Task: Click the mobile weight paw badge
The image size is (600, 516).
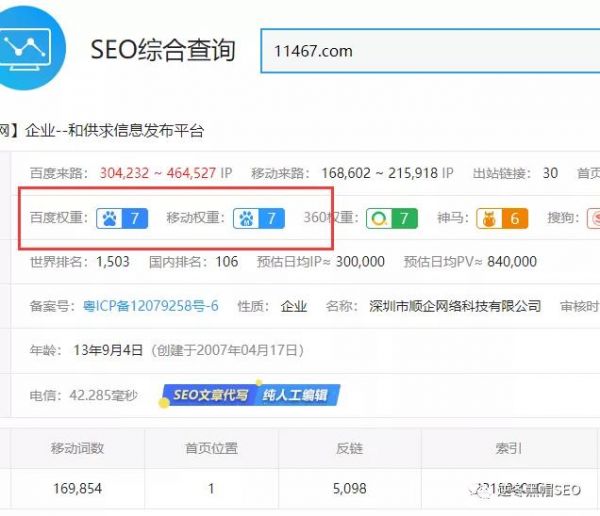Action: (259, 218)
